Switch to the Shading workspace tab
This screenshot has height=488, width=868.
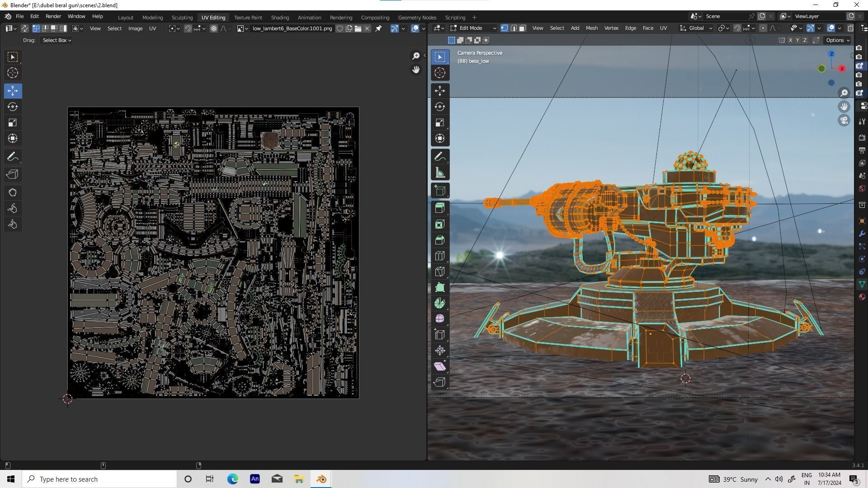tap(279, 17)
